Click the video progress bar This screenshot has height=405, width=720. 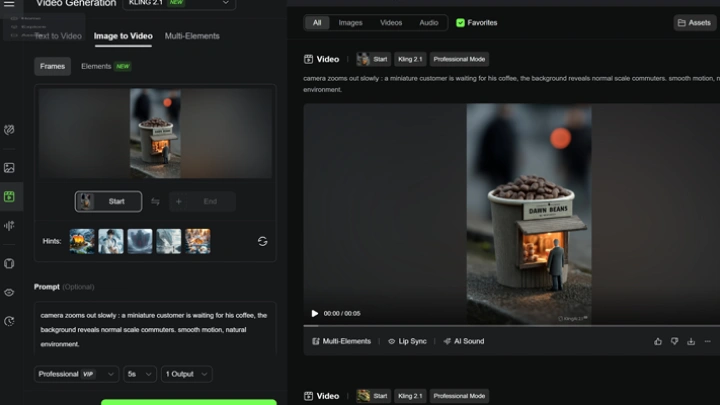(x=512, y=326)
